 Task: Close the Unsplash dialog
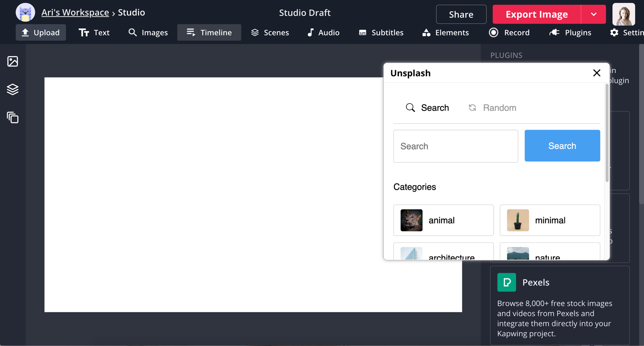click(x=597, y=73)
